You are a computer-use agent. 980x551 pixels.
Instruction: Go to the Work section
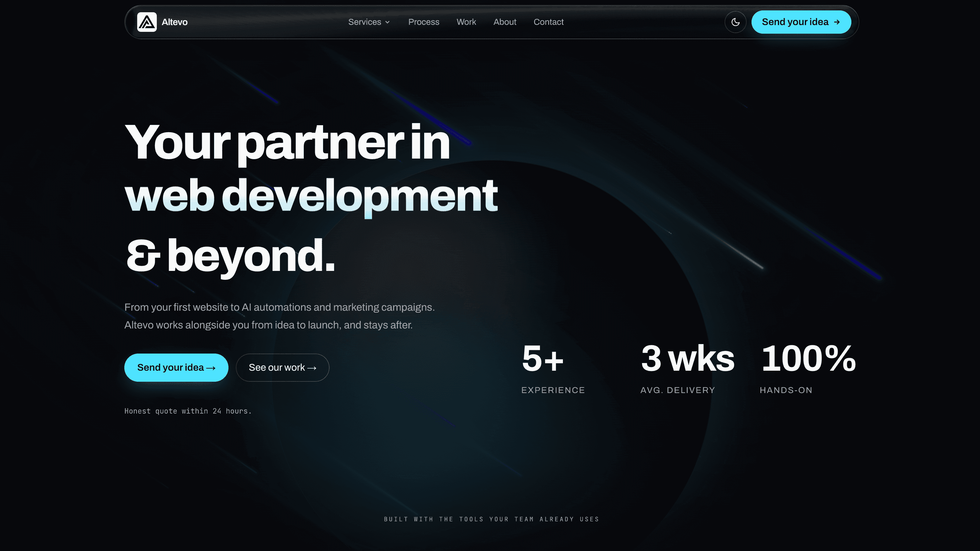(466, 22)
